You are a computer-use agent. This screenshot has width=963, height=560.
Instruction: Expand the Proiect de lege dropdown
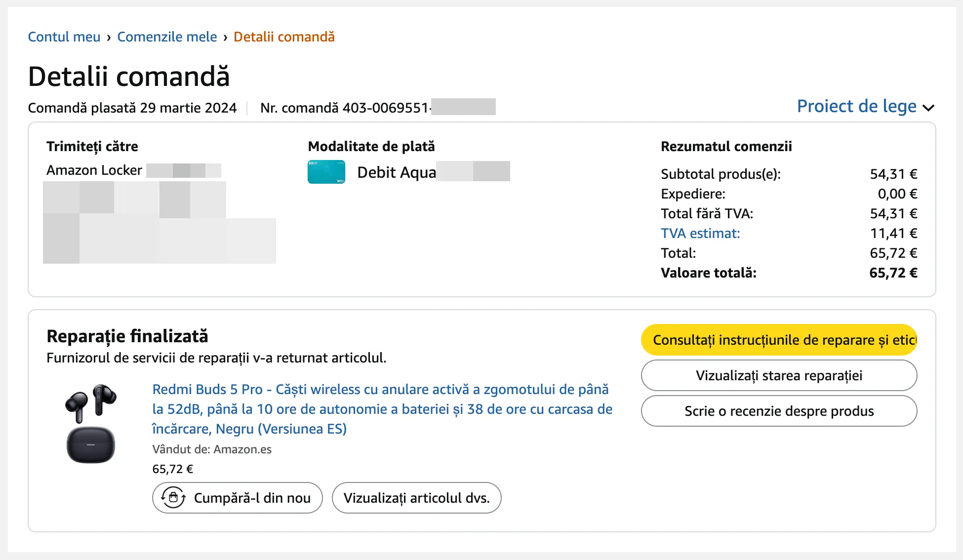click(x=856, y=107)
